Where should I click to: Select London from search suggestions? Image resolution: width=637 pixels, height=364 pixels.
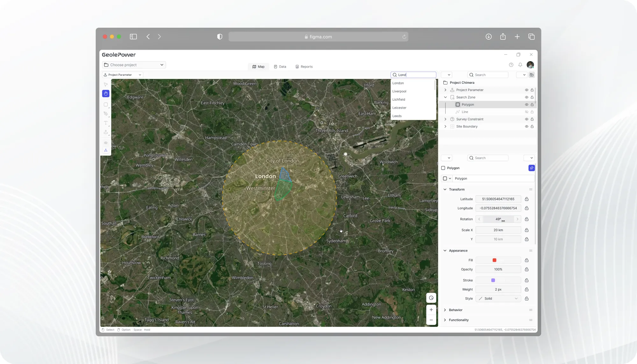point(398,83)
